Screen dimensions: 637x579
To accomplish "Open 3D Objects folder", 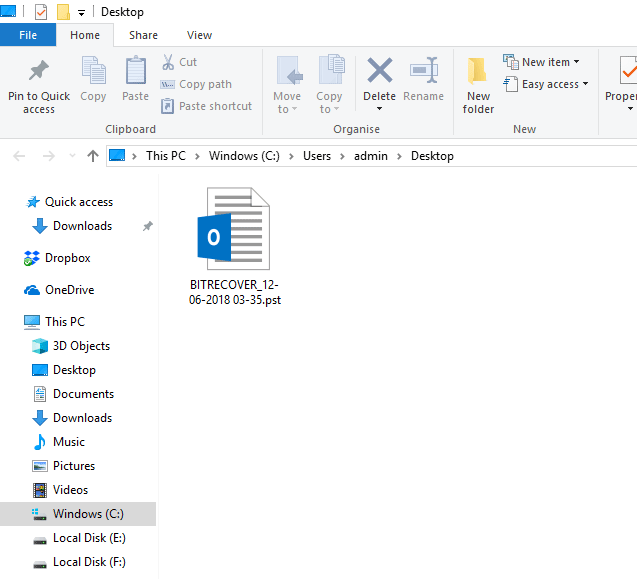I will click(71, 346).
